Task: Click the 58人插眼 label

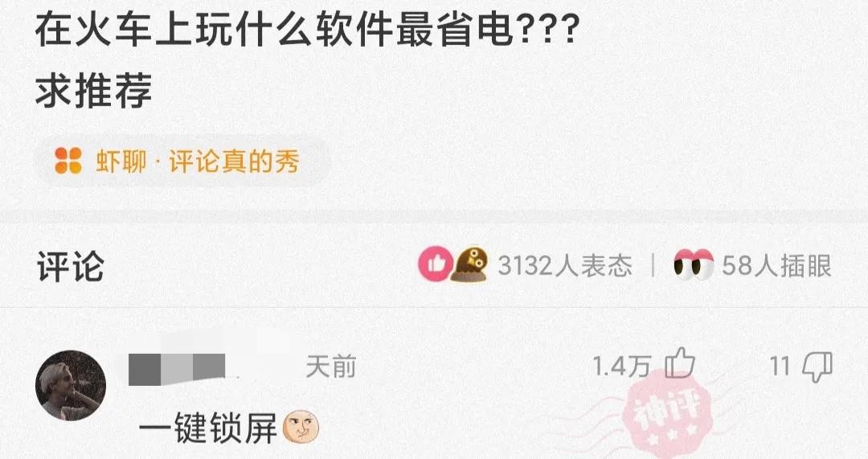Action: click(776, 266)
